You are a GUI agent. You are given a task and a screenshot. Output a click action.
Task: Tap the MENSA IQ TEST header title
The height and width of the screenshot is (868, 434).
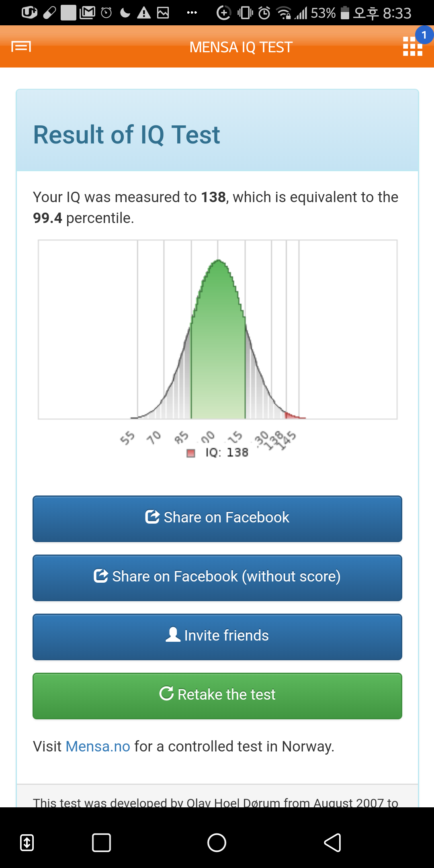pyautogui.click(x=241, y=47)
